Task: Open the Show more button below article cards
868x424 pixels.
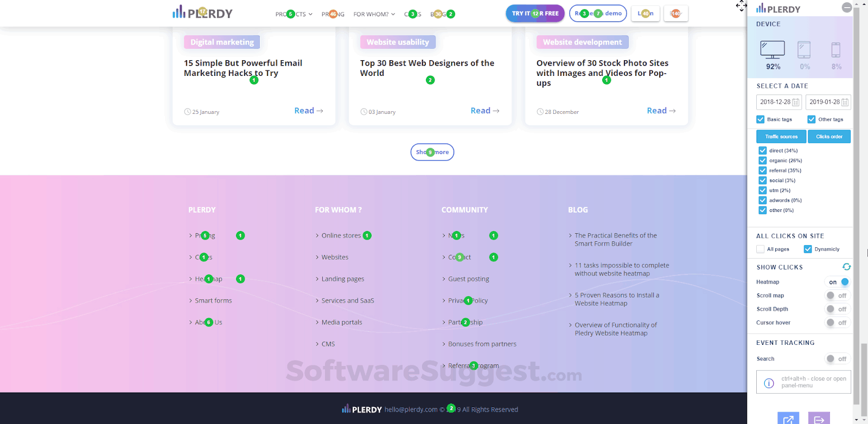Action: 432,152
